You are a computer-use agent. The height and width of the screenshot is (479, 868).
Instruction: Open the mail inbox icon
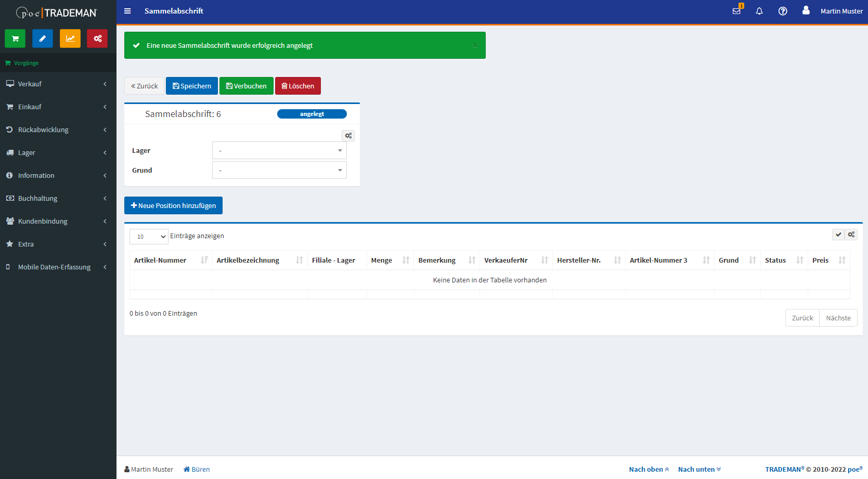tap(736, 11)
